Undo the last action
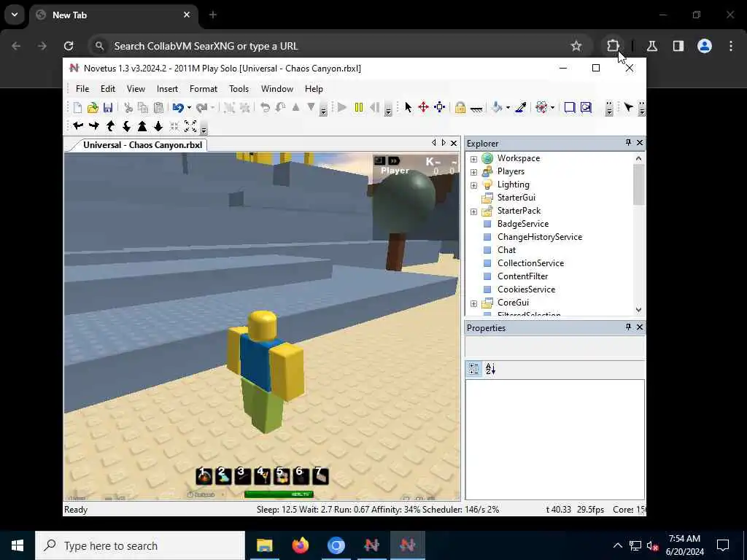 pos(178,108)
